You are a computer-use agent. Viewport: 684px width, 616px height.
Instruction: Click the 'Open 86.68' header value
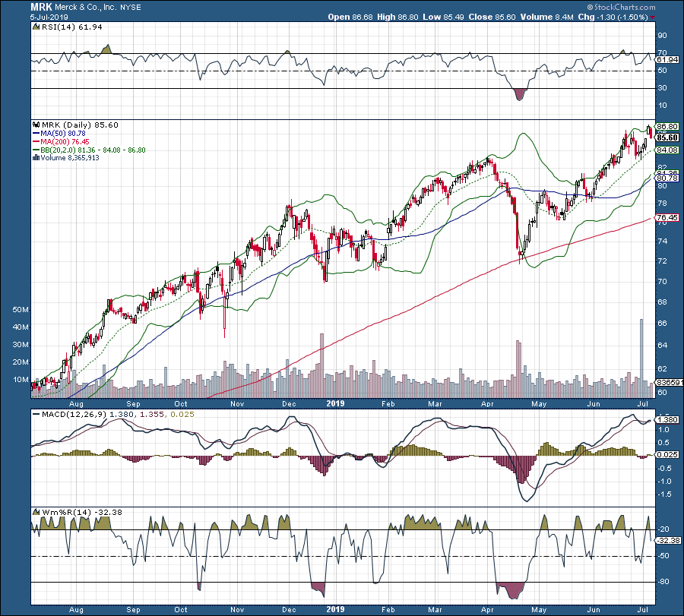pyautogui.click(x=350, y=17)
